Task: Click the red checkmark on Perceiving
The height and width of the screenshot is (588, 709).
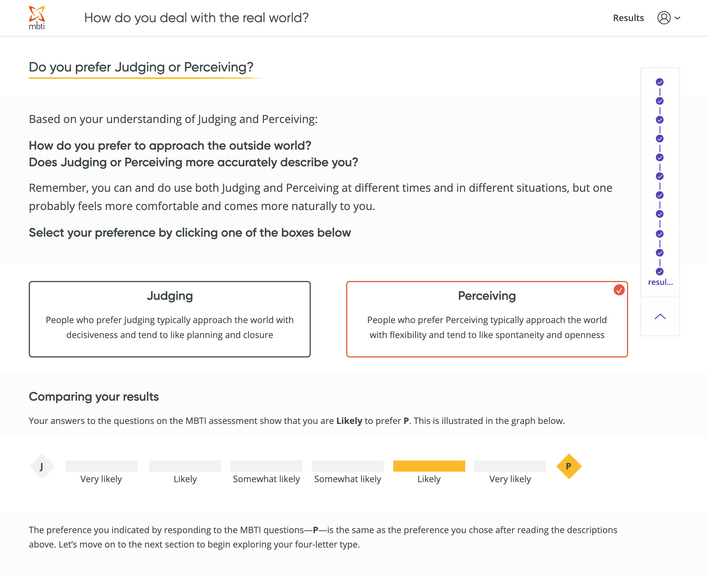Action: [619, 290]
